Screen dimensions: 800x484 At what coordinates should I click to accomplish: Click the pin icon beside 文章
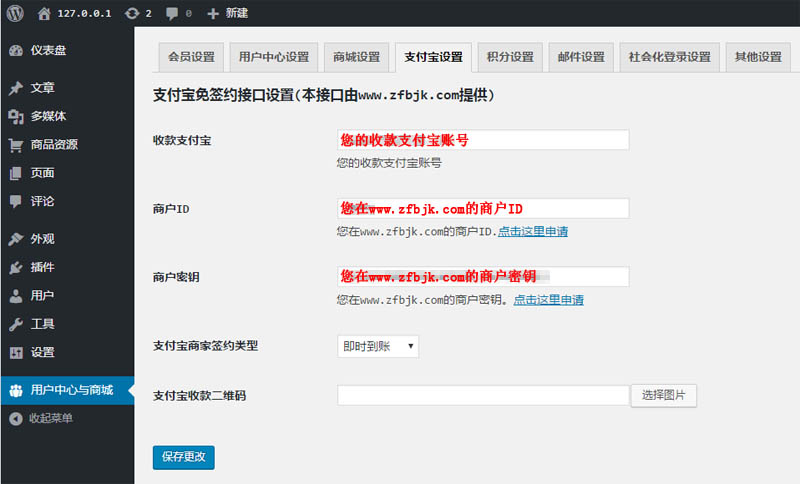16,88
